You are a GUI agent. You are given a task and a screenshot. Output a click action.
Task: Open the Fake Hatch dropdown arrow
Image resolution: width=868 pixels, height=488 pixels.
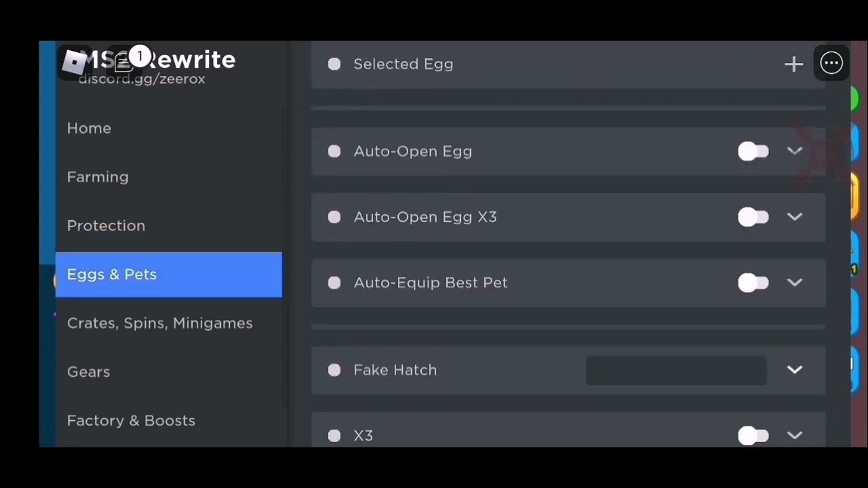795,370
